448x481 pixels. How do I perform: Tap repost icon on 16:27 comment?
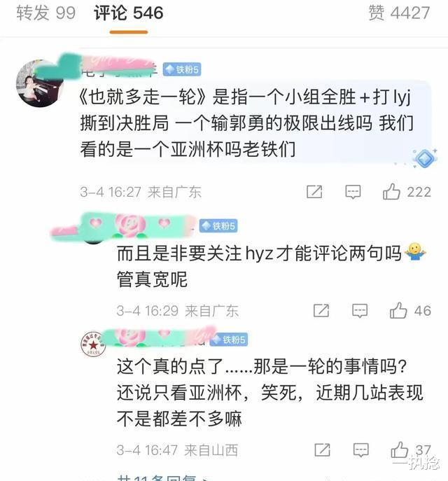pyautogui.click(x=314, y=192)
